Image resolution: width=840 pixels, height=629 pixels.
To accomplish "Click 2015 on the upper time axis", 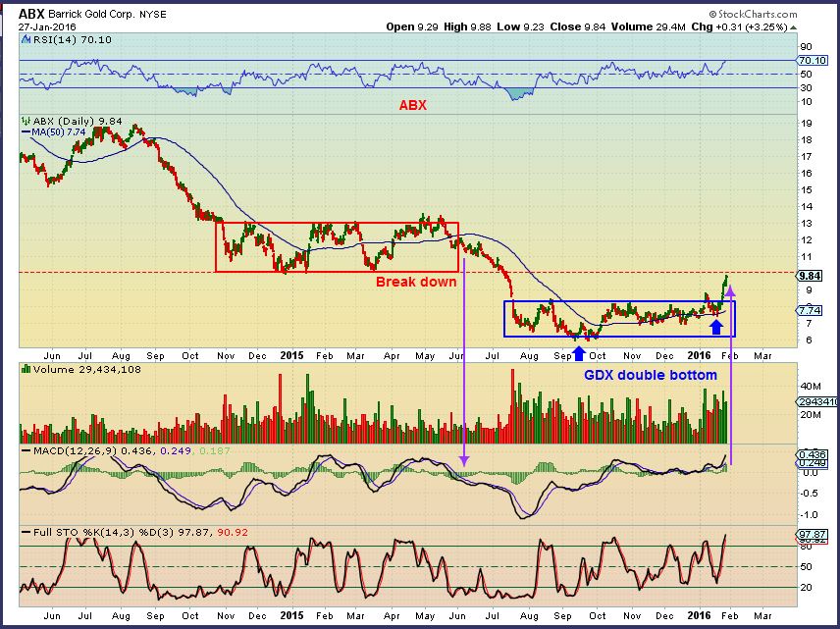I will pyautogui.click(x=292, y=356).
